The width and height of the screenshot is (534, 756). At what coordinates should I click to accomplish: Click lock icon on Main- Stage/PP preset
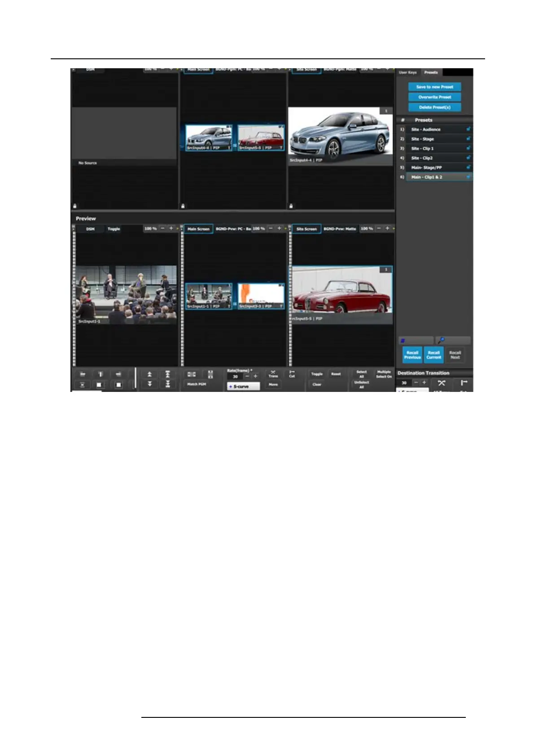[x=468, y=167]
